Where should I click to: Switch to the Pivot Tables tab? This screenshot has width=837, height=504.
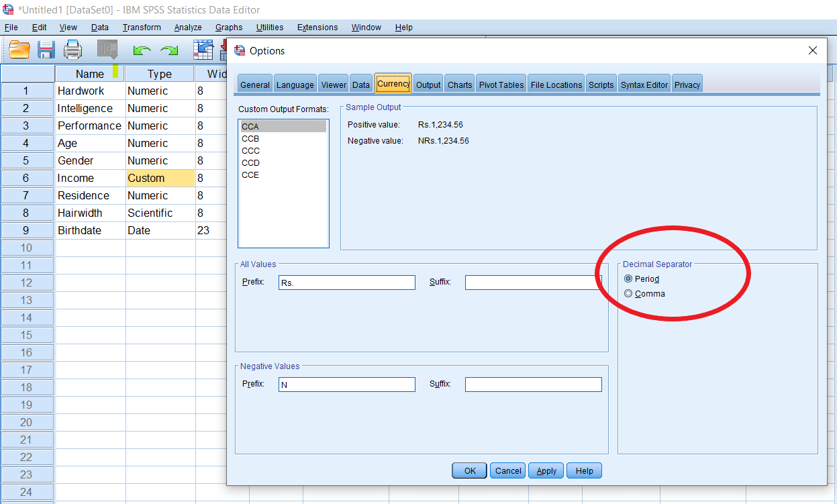501,85
